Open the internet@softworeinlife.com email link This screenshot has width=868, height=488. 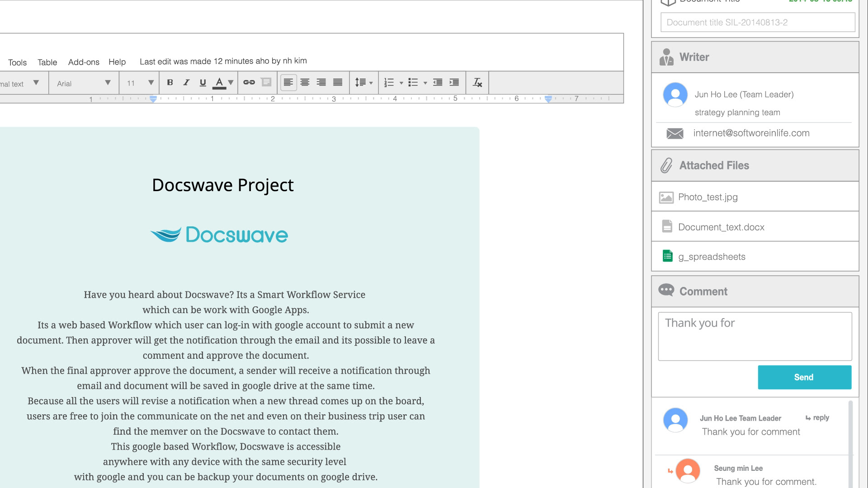coord(751,133)
